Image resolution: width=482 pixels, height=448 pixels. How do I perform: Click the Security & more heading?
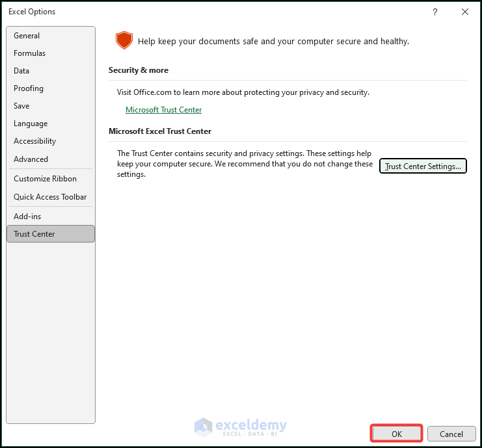click(139, 70)
